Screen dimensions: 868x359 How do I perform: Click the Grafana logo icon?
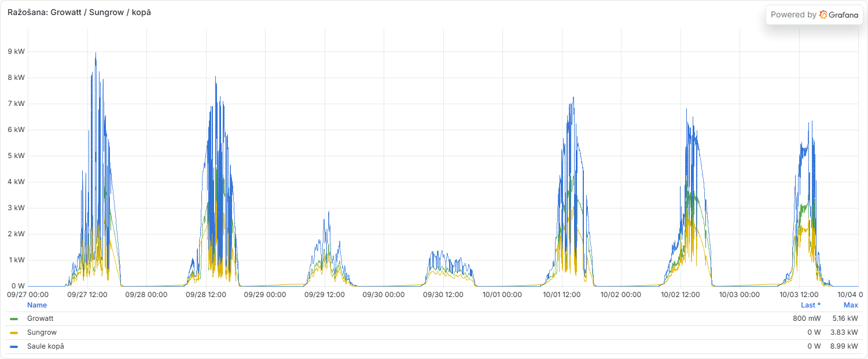click(823, 15)
